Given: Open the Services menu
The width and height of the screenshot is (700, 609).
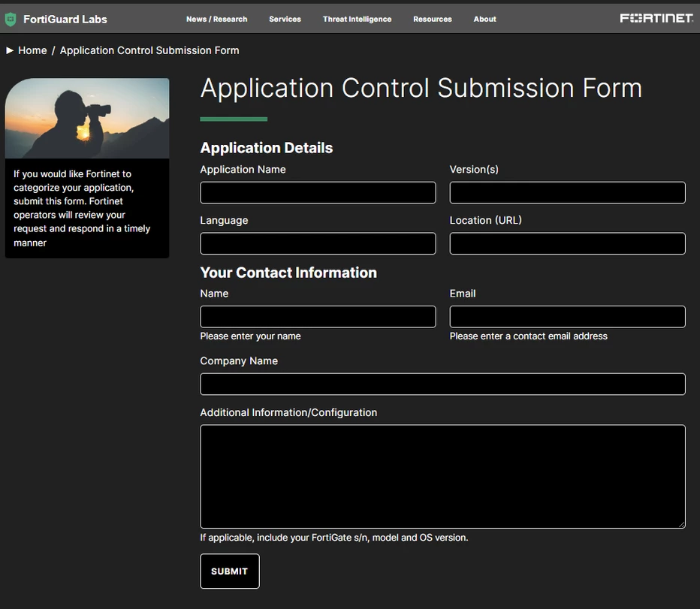Looking at the screenshot, I should [285, 20].
